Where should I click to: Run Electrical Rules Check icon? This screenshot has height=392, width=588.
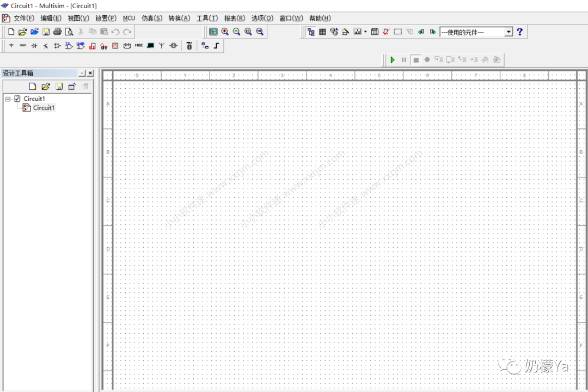coord(386,32)
